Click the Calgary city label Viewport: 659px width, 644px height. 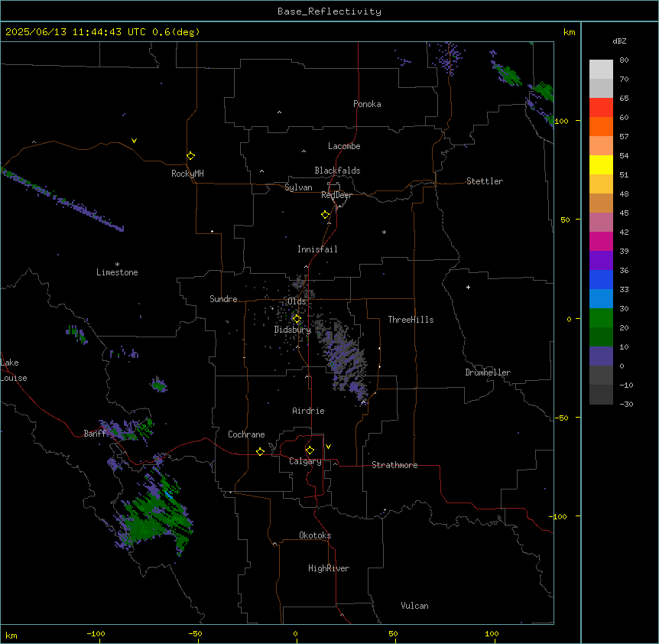[x=305, y=461]
